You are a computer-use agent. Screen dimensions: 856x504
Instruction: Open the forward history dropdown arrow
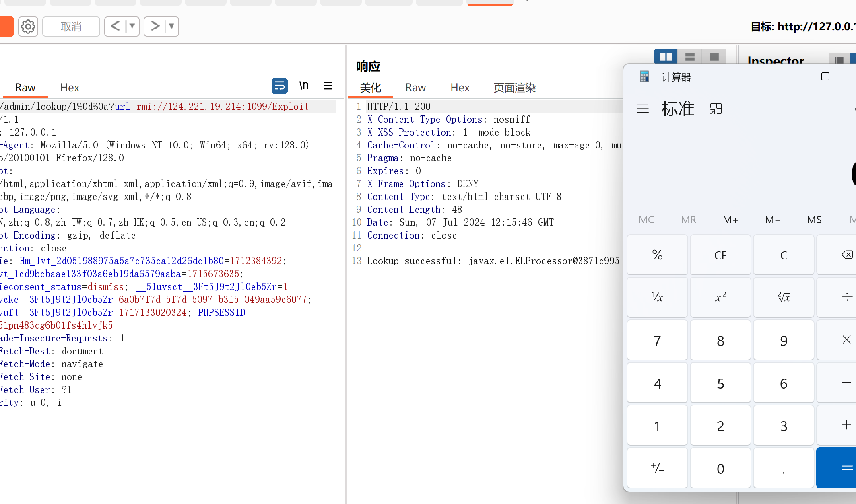(172, 27)
